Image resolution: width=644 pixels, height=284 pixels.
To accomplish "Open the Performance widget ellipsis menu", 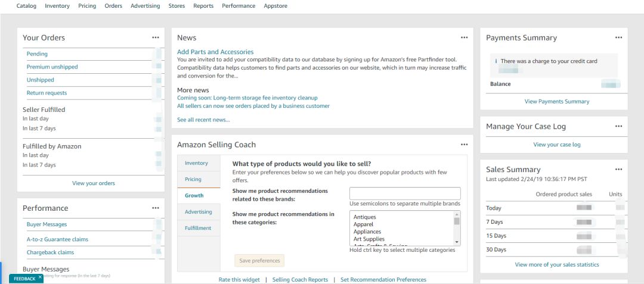I will tap(156, 208).
